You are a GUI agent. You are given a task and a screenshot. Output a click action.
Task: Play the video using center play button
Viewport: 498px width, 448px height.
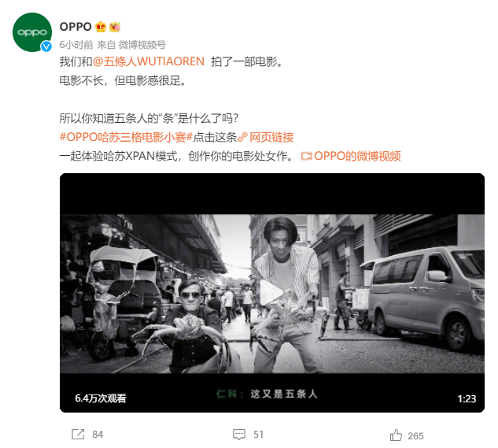click(271, 293)
